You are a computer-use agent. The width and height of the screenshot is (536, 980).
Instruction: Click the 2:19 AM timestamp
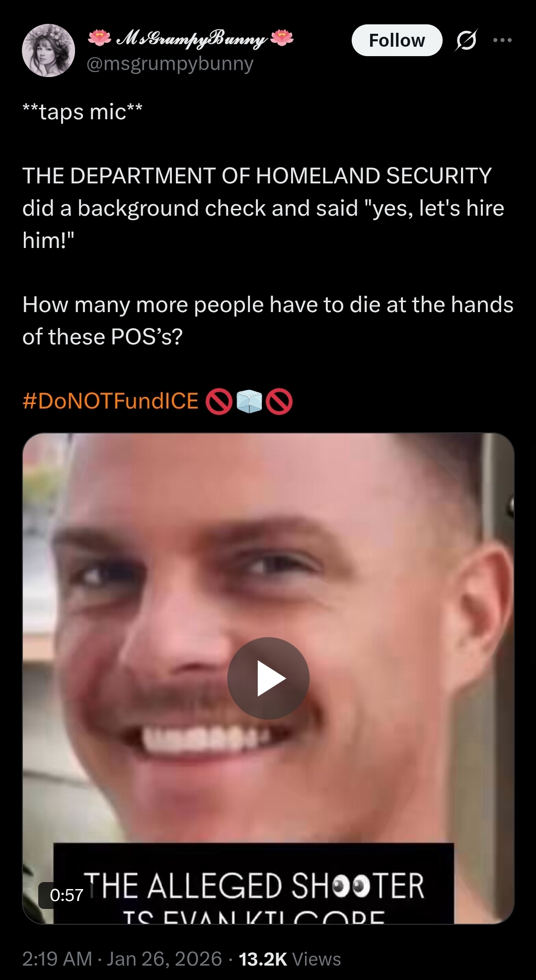[x=57, y=959]
